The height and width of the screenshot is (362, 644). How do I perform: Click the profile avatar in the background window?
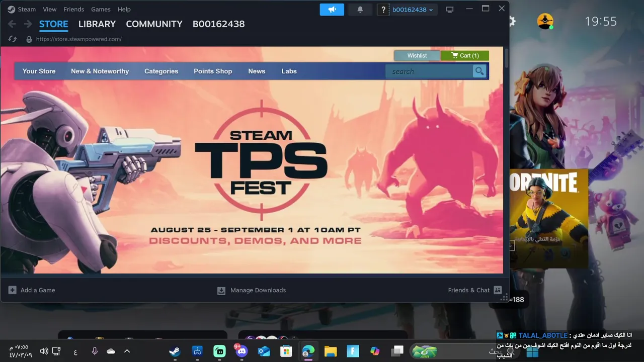pos(545,21)
